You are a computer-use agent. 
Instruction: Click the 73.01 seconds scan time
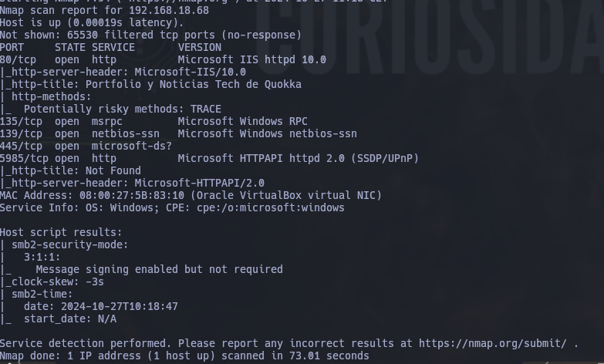pyautogui.click(x=329, y=356)
